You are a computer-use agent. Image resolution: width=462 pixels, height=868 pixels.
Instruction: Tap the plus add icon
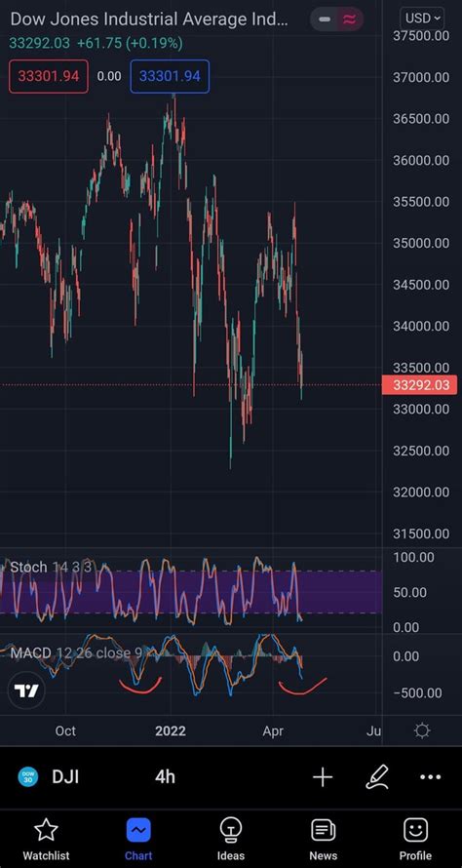click(x=323, y=777)
